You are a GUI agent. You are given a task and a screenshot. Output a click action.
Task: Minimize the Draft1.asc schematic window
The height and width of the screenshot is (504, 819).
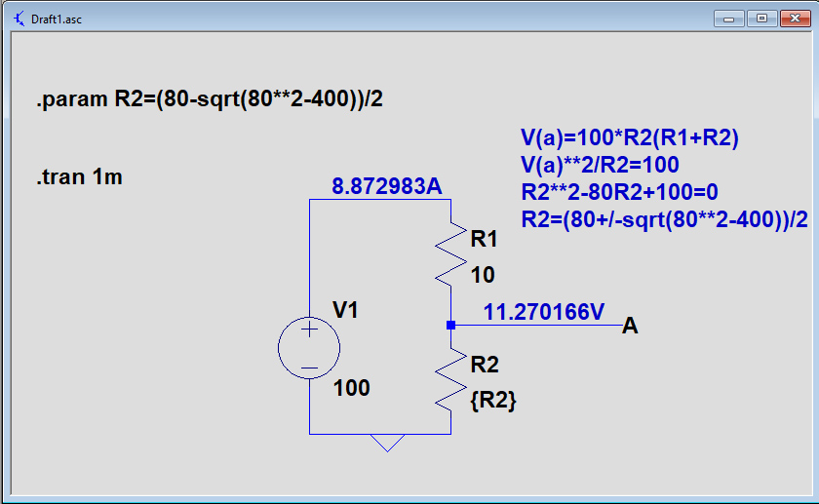pyautogui.click(x=729, y=19)
